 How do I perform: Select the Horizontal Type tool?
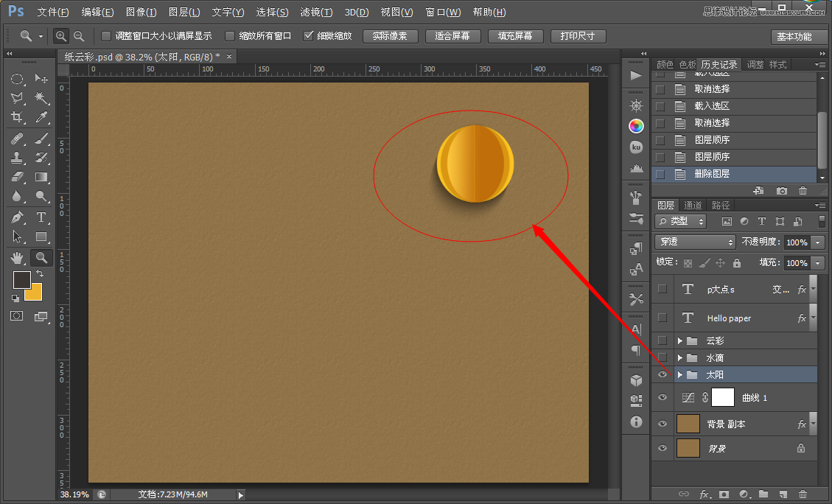(x=41, y=217)
